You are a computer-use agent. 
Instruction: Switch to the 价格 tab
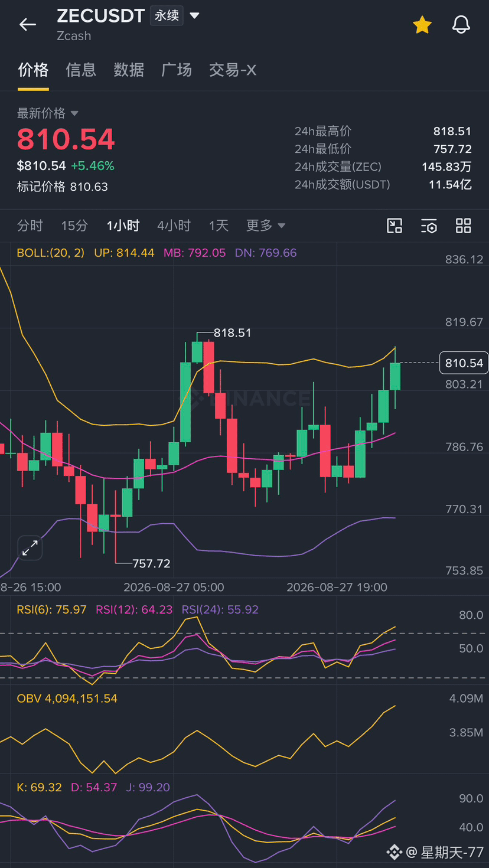33,70
